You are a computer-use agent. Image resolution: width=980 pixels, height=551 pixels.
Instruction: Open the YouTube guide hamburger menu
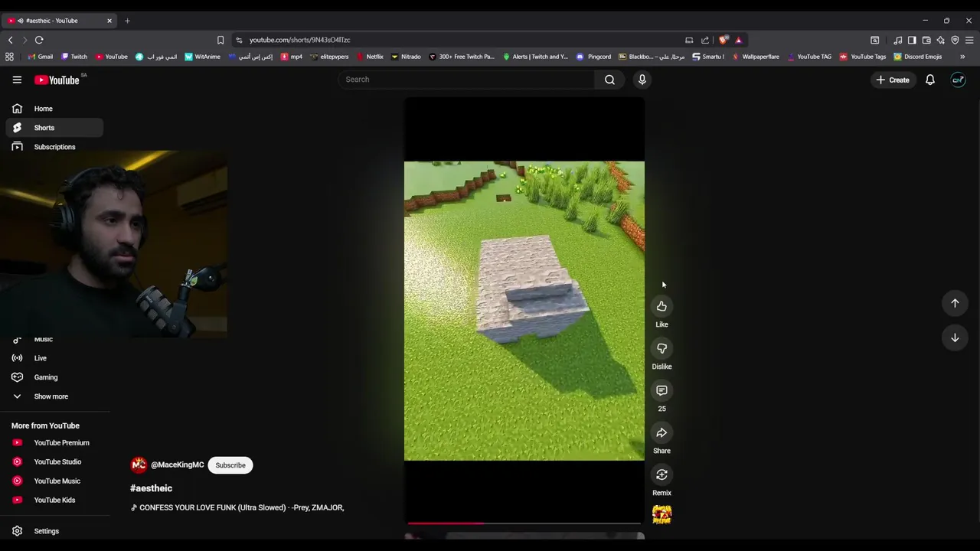[x=17, y=80]
